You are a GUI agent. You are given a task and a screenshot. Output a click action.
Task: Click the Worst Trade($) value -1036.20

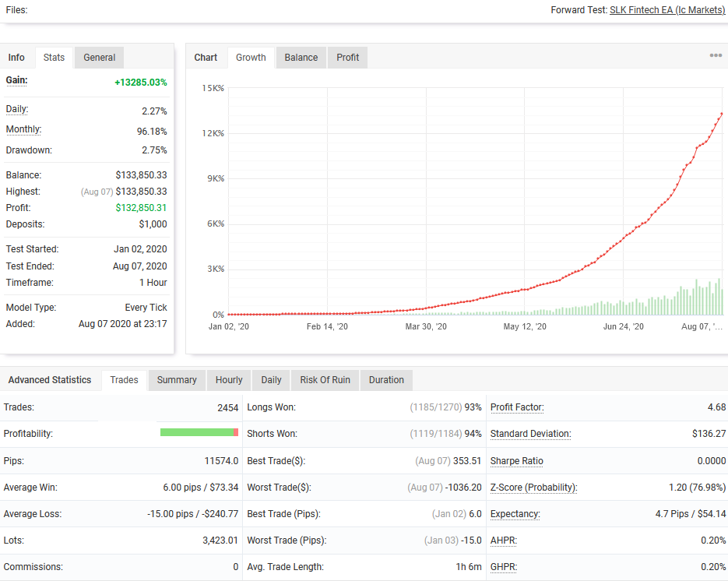point(463,488)
